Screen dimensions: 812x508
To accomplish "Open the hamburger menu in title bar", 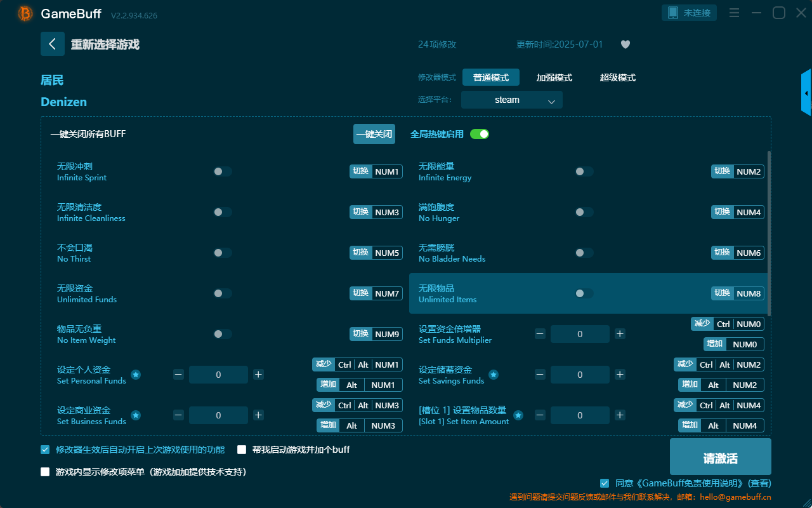I will pos(734,12).
